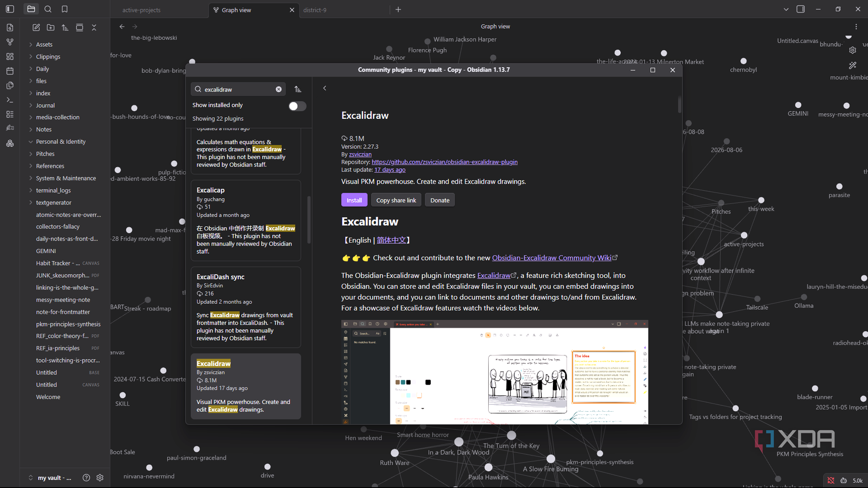This screenshot has width=868, height=488.
Task: Open the graph settings gear icon
Action: coord(853,50)
